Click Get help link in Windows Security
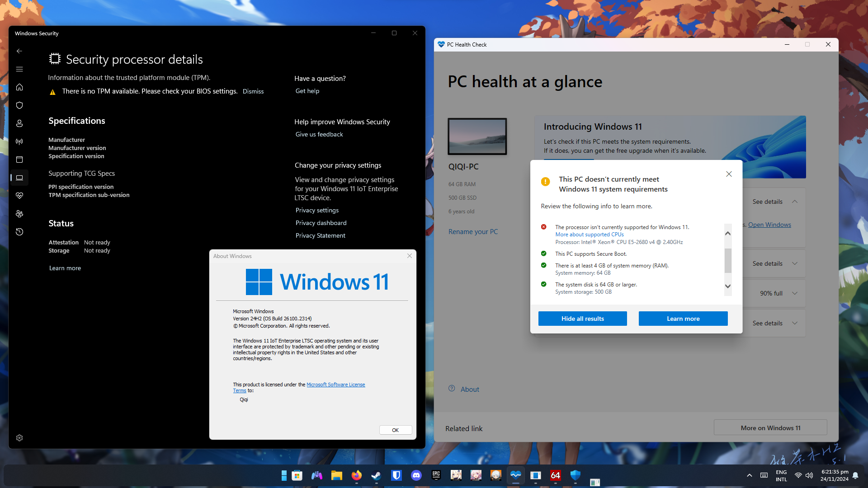Image resolution: width=868 pixels, height=488 pixels. click(307, 91)
